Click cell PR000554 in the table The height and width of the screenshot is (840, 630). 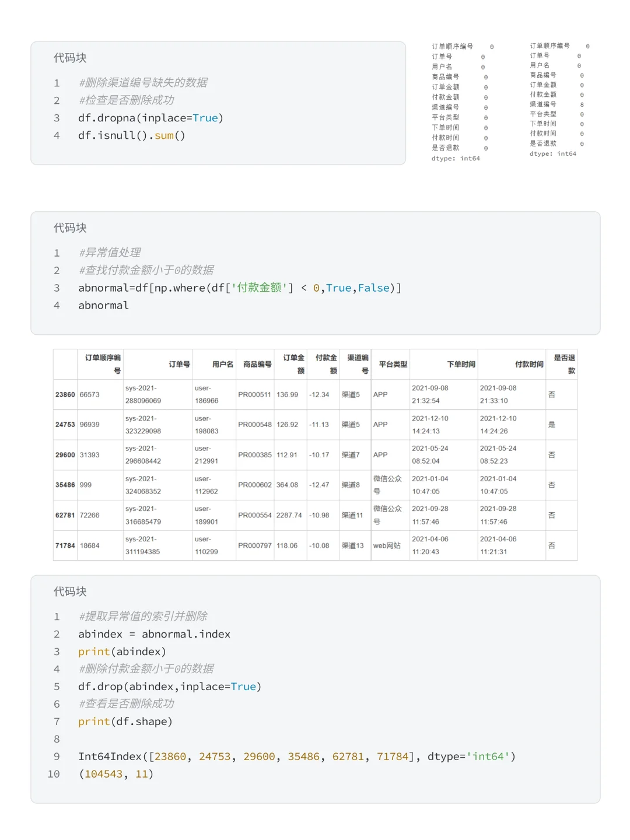tap(255, 516)
